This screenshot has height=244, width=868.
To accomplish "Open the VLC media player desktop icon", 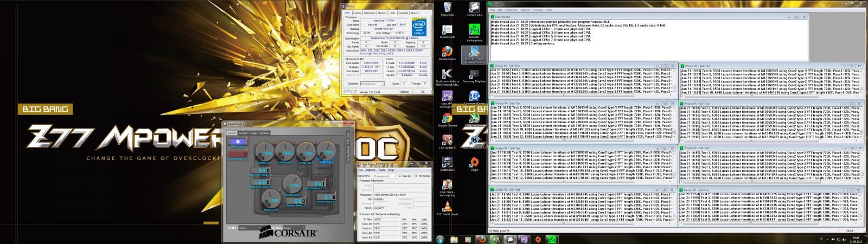I will [x=447, y=208].
